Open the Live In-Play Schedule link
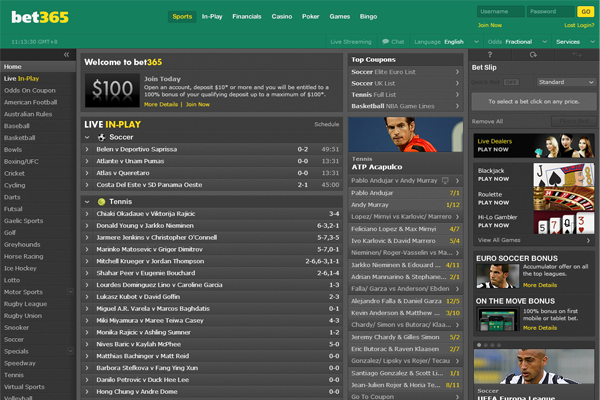This screenshot has height=400, width=600. [x=326, y=124]
